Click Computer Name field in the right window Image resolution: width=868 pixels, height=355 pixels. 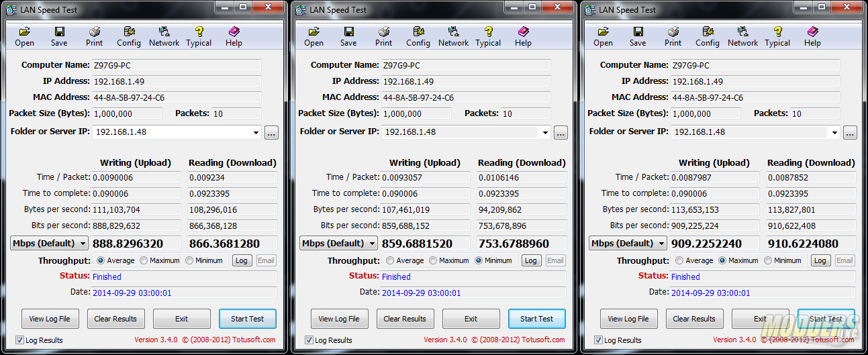(755, 65)
